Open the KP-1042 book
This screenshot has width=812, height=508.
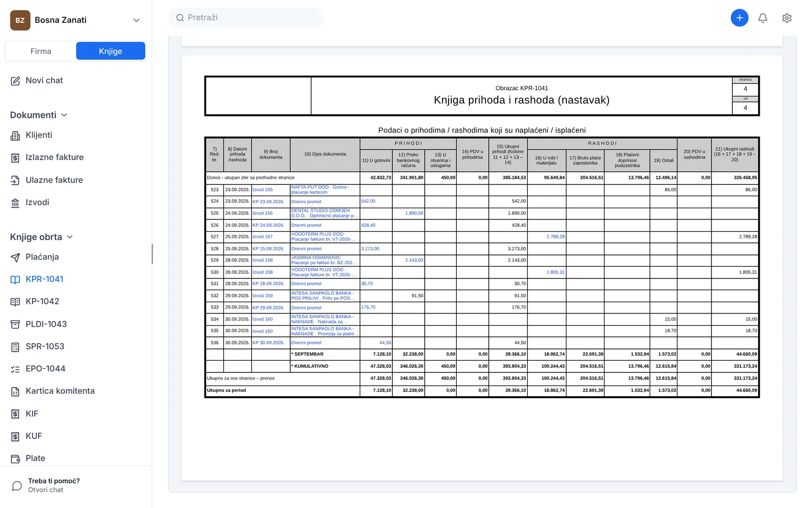[76, 302]
